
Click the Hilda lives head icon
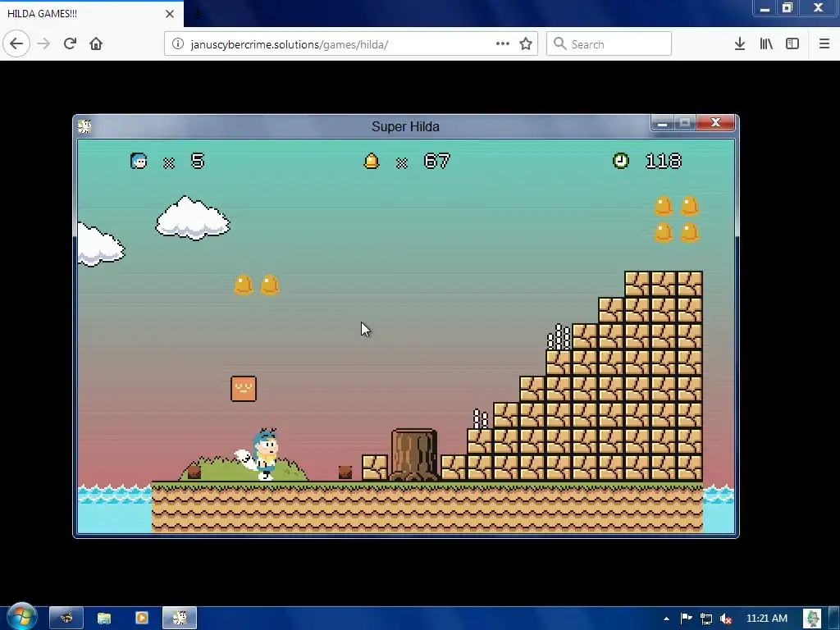coord(139,161)
